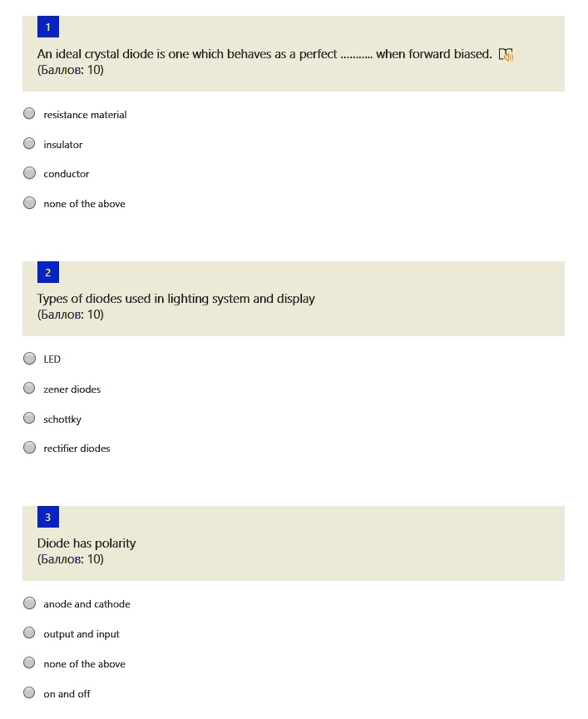
Task: Choose the "zener diodes" option
Action: (30, 389)
